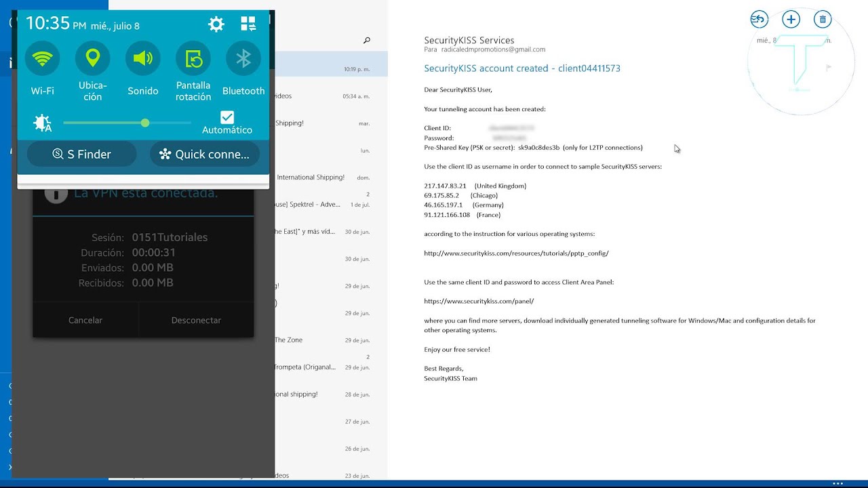Toggle Ubicación location quick setting
This screenshot has height=488, width=868.
click(x=93, y=59)
